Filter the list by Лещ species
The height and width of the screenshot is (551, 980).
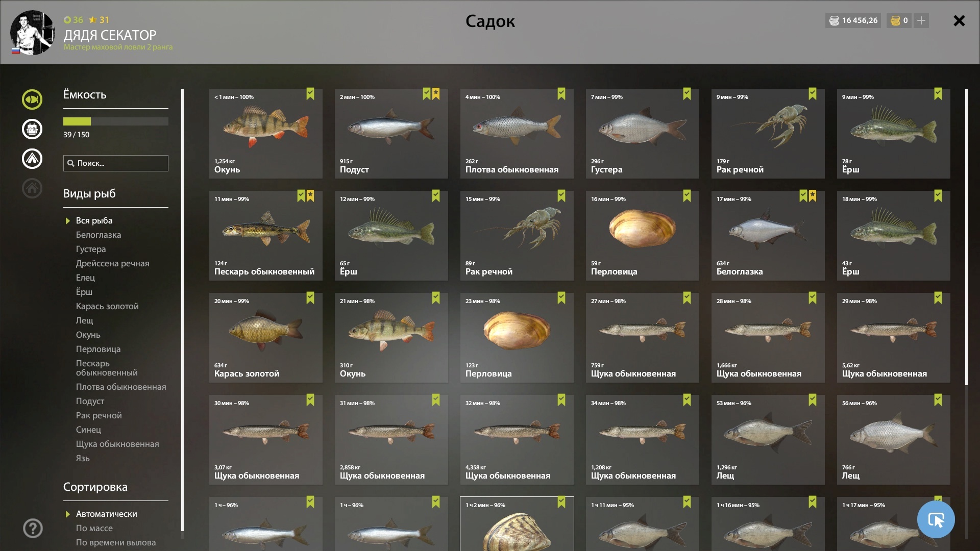coord(84,320)
